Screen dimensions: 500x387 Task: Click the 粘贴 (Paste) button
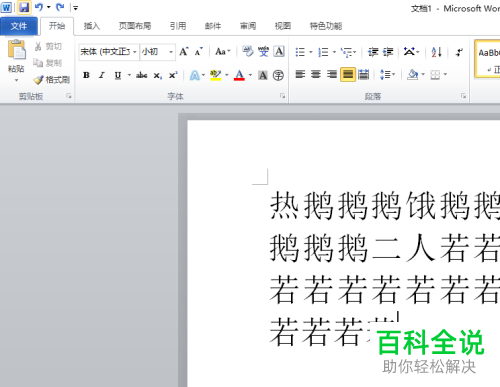[x=16, y=56]
